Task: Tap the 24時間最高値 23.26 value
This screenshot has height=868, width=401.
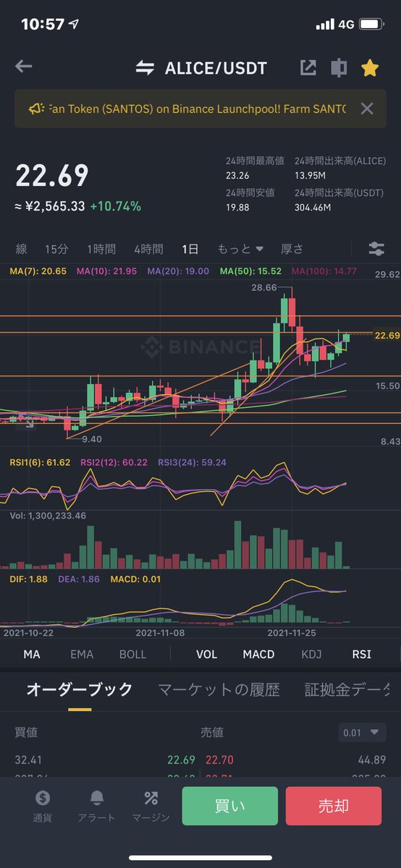Action: coord(237,175)
